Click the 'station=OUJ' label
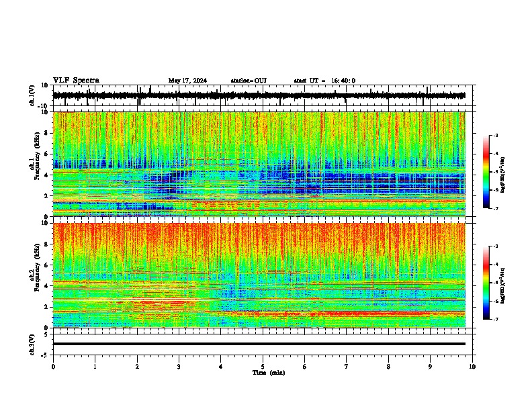Image resolution: width=532 pixels, height=411 pixels. pos(249,81)
